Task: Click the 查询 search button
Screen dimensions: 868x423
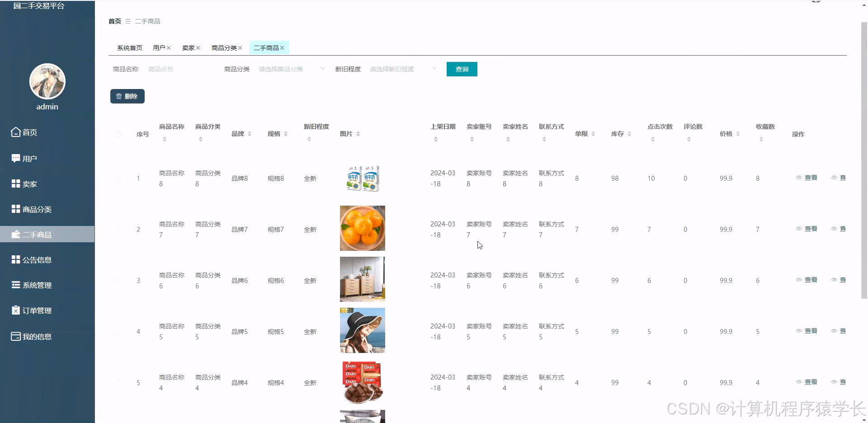Action: (462, 69)
